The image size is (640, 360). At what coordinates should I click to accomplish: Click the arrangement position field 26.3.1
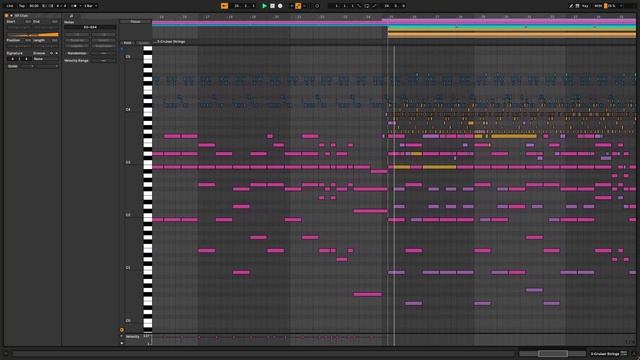coord(244,6)
